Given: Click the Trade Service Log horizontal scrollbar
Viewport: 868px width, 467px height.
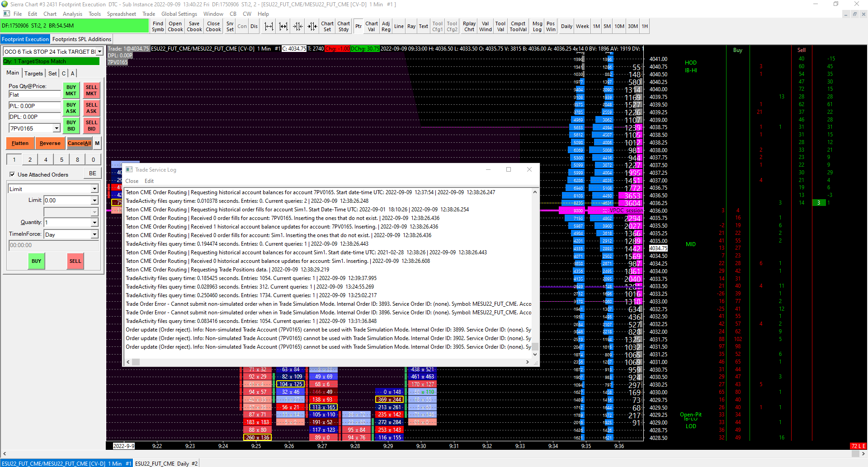Looking at the screenshot, I should tap(329, 362).
